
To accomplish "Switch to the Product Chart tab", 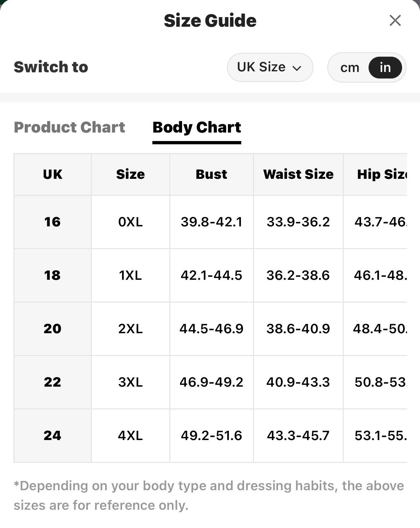I will (69, 127).
